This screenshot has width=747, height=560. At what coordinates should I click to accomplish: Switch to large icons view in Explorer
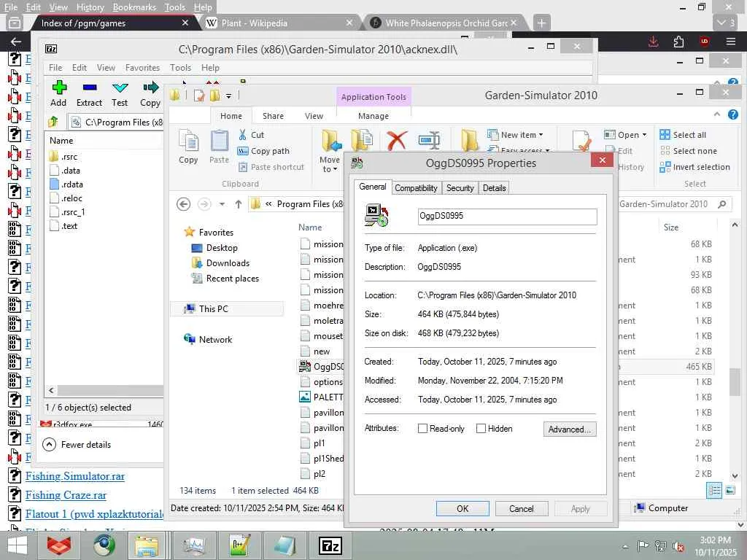pyautogui.click(x=730, y=490)
